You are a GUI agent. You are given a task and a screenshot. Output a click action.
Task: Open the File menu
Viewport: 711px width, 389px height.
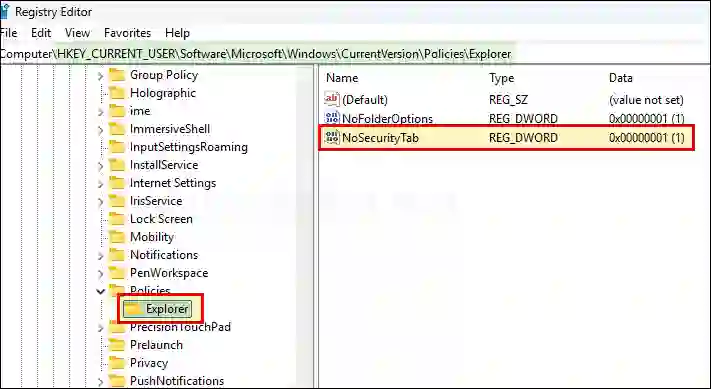pyautogui.click(x=8, y=33)
